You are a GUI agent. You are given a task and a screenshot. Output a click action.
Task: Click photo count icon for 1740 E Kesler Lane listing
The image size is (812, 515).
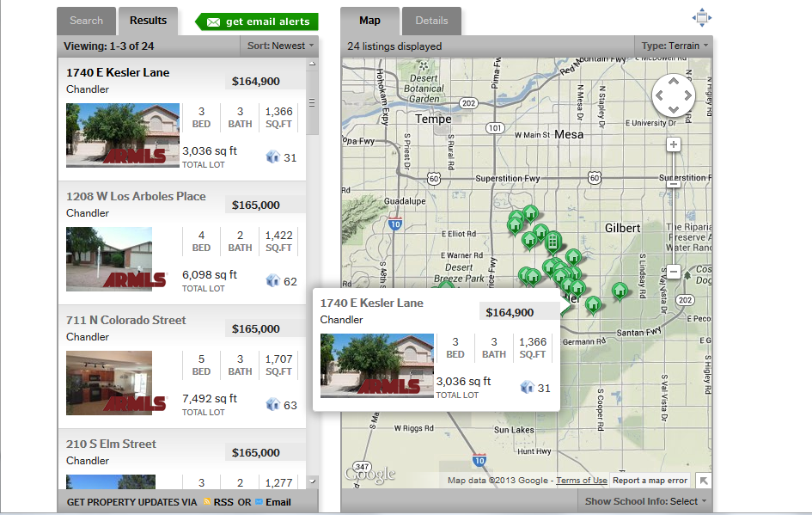coord(273,157)
